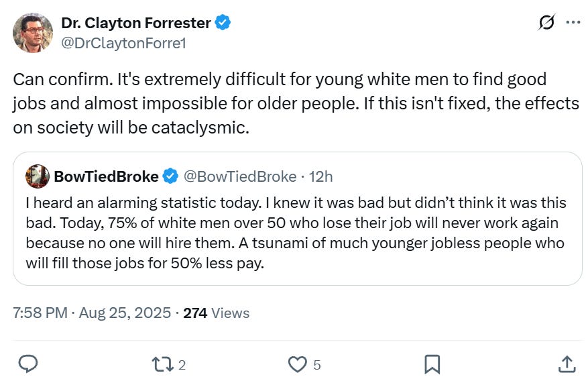The width and height of the screenshot is (588, 379).
Task: Open the share icon at bottom right
Action: click(x=567, y=364)
